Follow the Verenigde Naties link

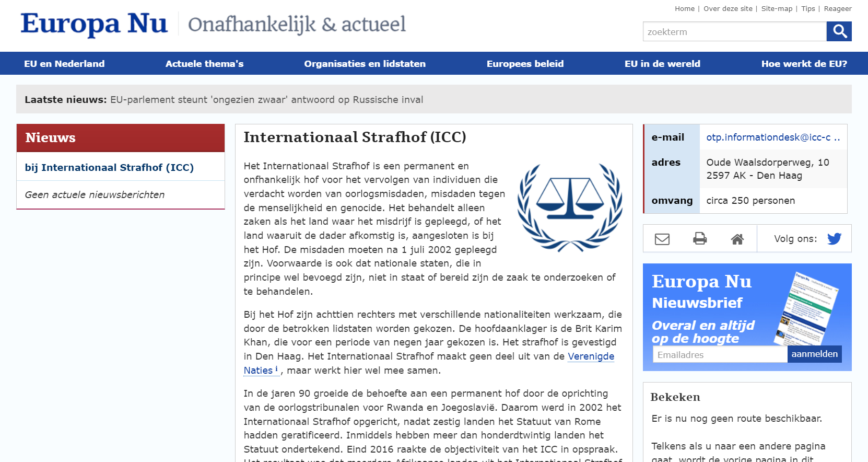(x=591, y=356)
